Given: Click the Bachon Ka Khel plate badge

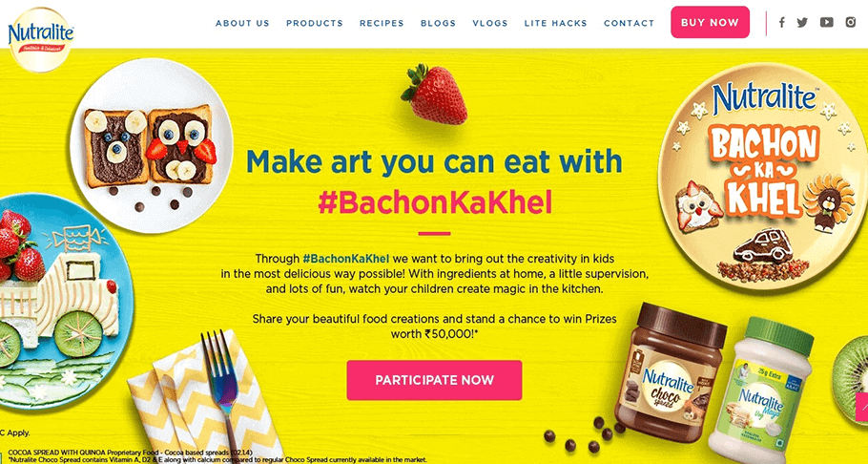Looking at the screenshot, I should point(762,176).
